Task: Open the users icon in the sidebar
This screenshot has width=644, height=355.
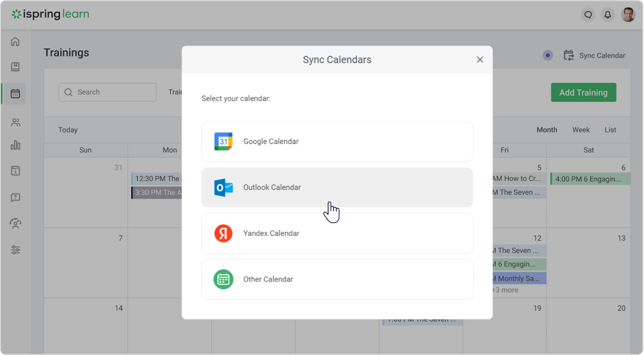Action: pyautogui.click(x=15, y=123)
